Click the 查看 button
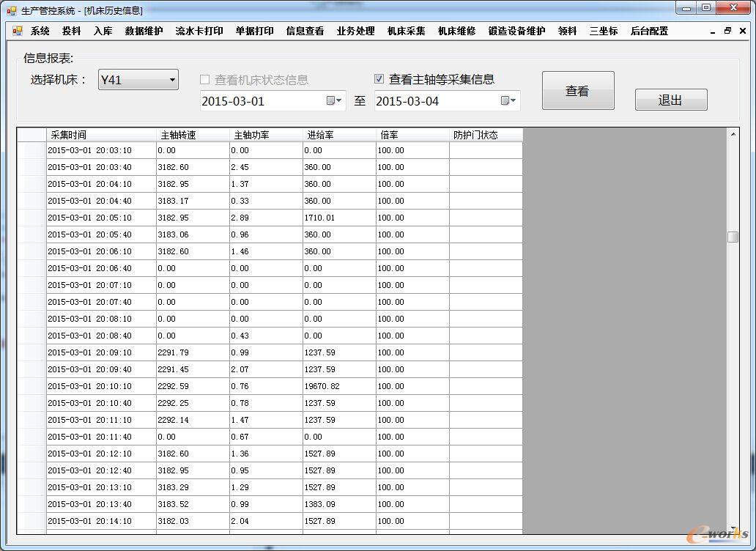This screenshot has width=756, height=551. pyautogui.click(x=578, y=91)
